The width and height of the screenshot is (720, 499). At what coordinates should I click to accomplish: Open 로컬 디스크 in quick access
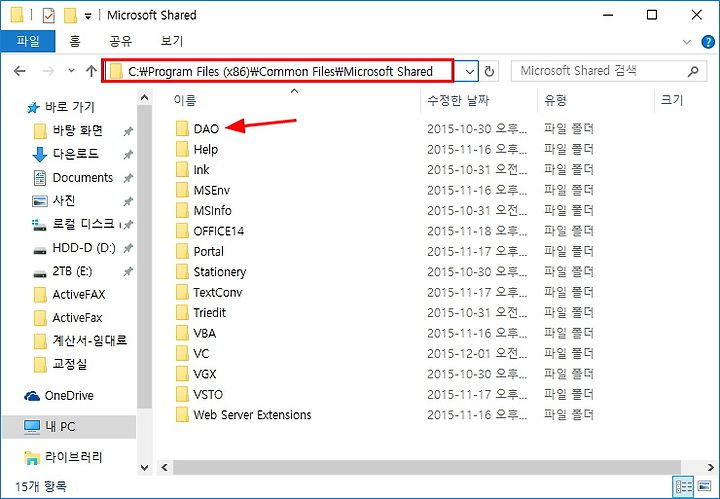point(83,224)
